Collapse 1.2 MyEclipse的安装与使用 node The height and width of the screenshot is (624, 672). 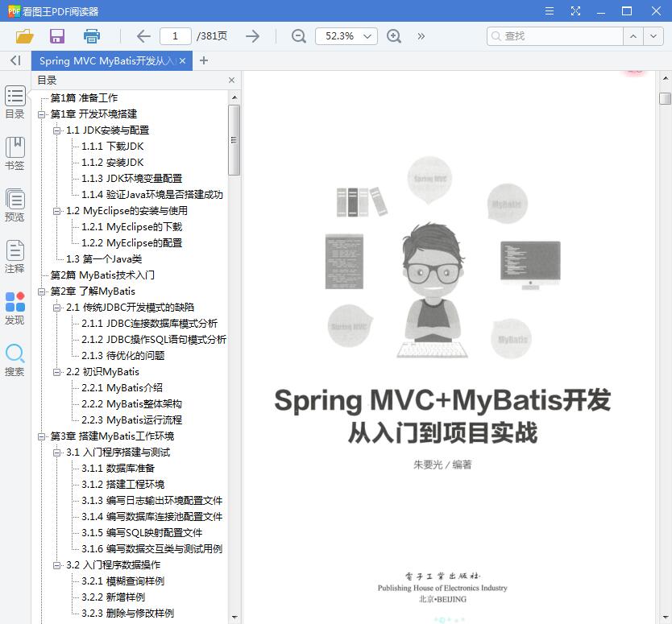(56, 211)
